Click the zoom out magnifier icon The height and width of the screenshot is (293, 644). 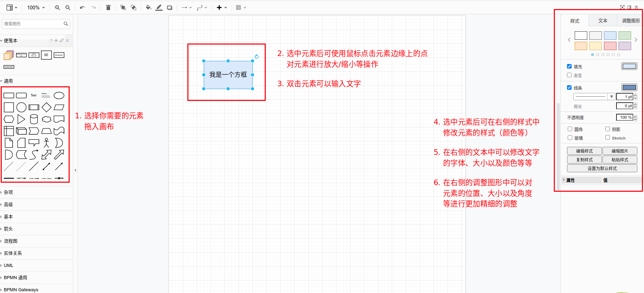coord(68,8)
